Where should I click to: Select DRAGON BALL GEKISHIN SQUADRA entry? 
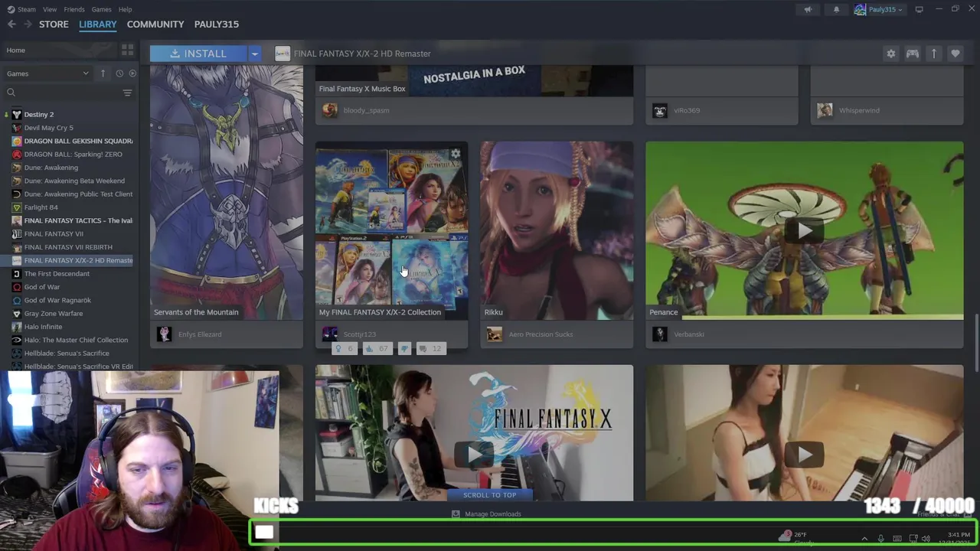(x=78, y=141)
